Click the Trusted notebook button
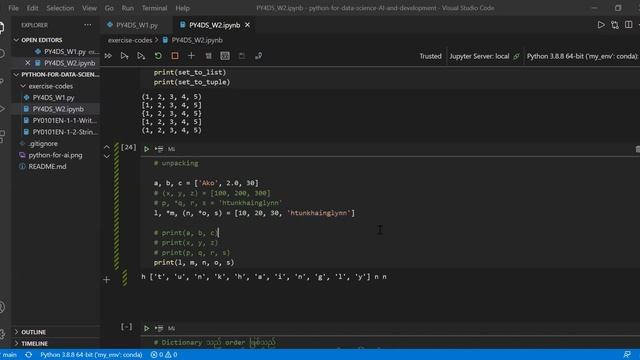 click(x=430, y=56)
